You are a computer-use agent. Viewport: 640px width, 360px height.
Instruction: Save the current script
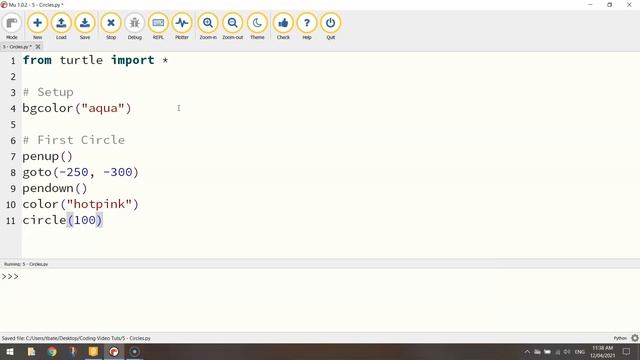tap(85, 27)
